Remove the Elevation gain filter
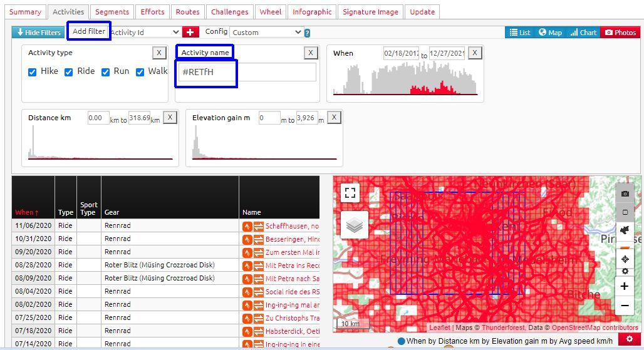Screen dimensions: 644x350 [x=335, y=117]
